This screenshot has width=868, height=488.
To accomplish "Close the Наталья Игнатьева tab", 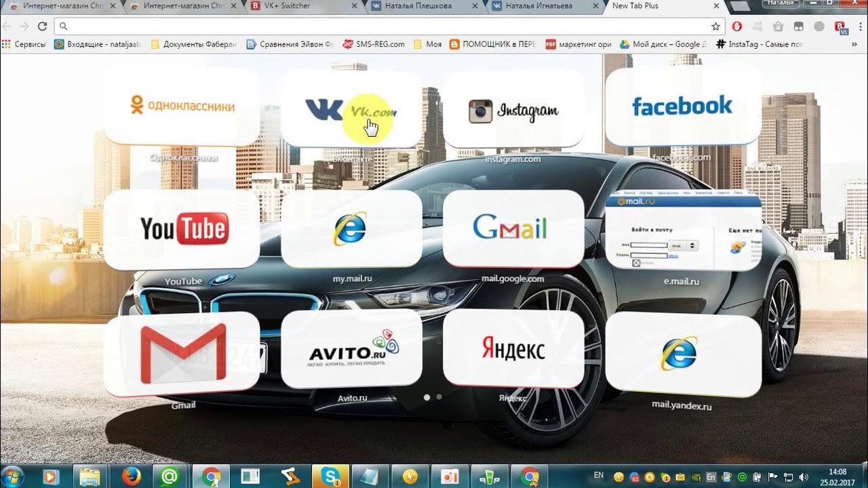I will click(595, 7).
